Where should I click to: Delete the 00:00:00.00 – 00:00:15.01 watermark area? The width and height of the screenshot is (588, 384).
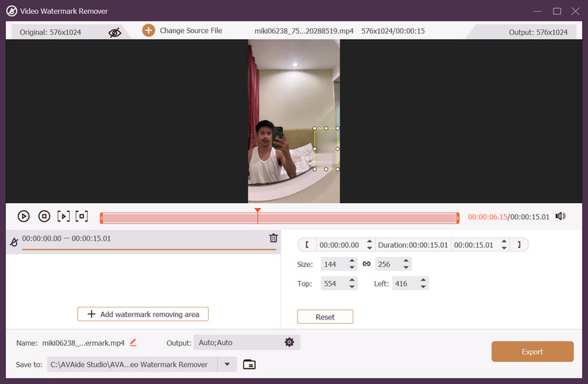point(273,238)
